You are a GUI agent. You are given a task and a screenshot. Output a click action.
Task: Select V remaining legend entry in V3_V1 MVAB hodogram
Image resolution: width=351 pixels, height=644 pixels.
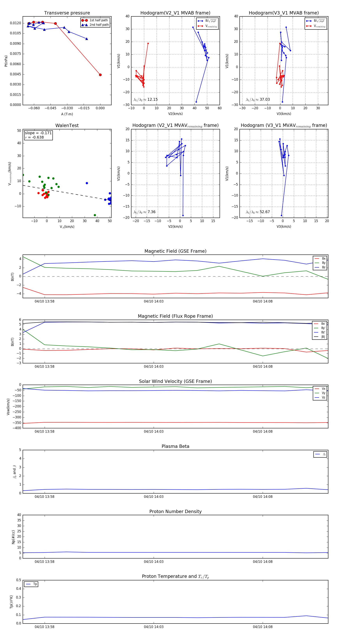tap(316, 26)
